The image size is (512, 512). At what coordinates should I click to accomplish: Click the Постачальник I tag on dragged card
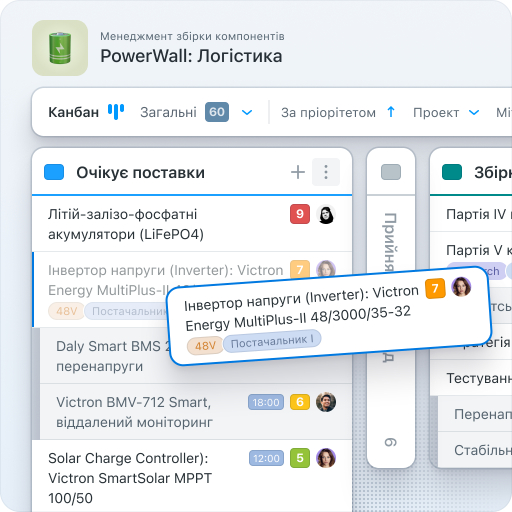272,341
